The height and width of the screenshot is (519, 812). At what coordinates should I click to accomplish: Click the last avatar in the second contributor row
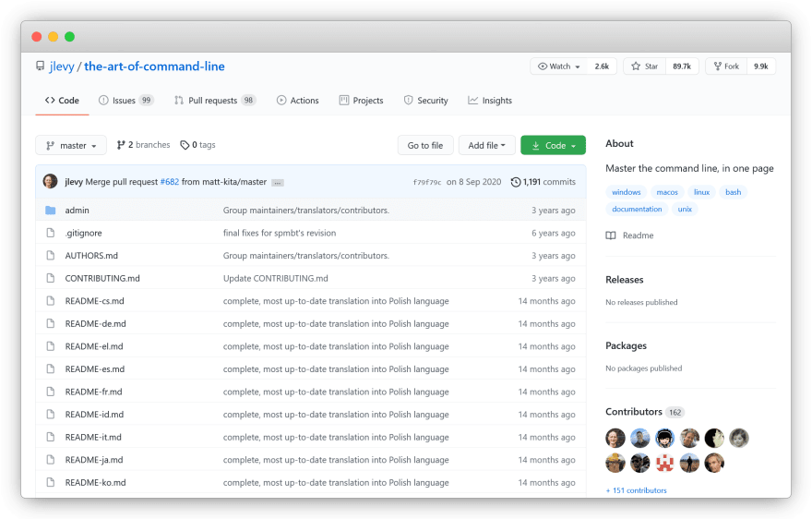tap(714, 463)
